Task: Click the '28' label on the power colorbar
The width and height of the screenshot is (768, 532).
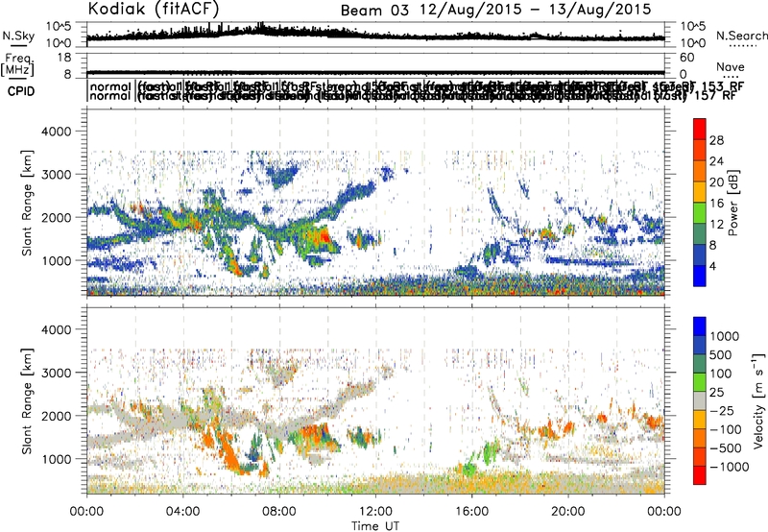Action: [716, 140]
